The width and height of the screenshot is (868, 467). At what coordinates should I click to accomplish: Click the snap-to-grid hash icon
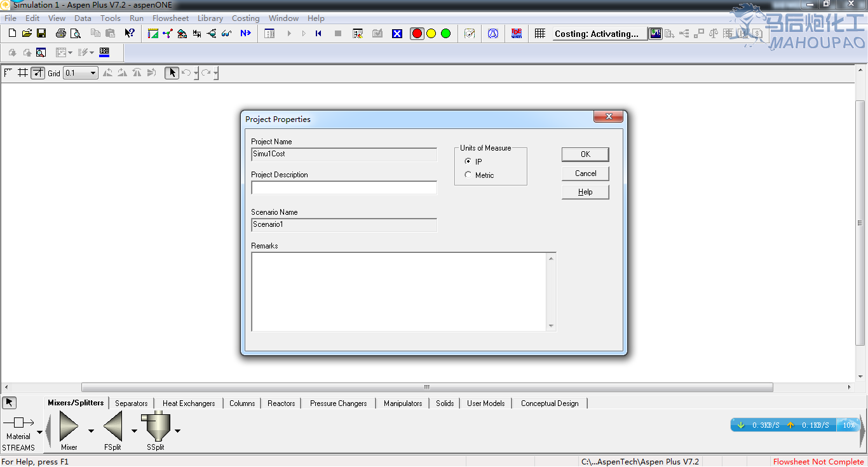23,72
